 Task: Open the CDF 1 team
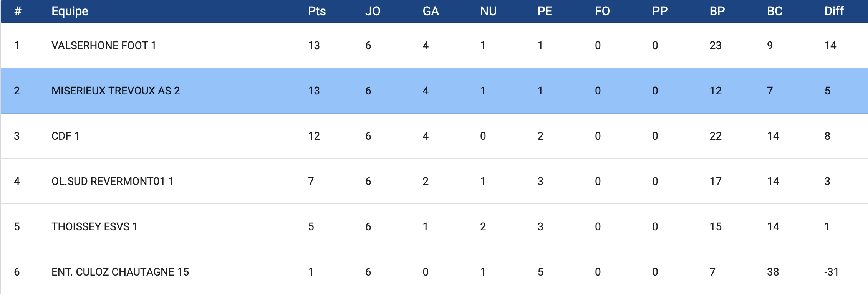pos(65,136)
